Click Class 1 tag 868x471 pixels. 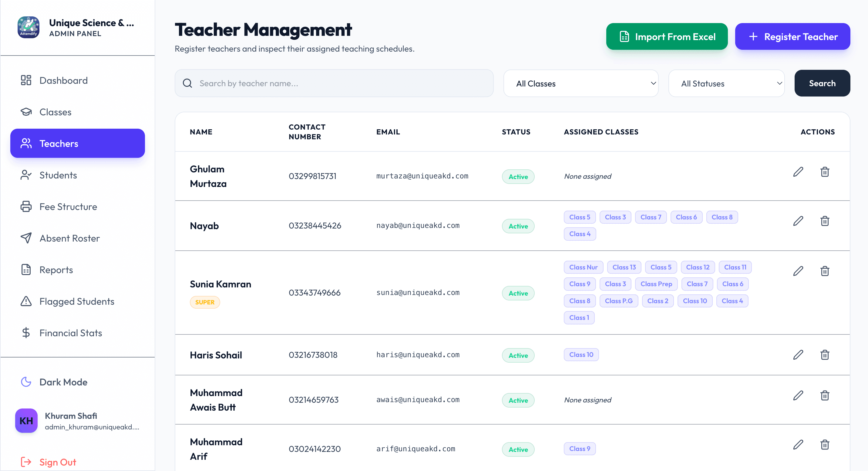pos(579,318)
